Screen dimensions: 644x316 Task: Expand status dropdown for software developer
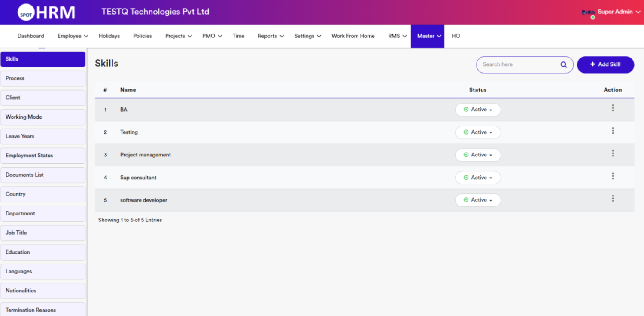tap(478, 200)
